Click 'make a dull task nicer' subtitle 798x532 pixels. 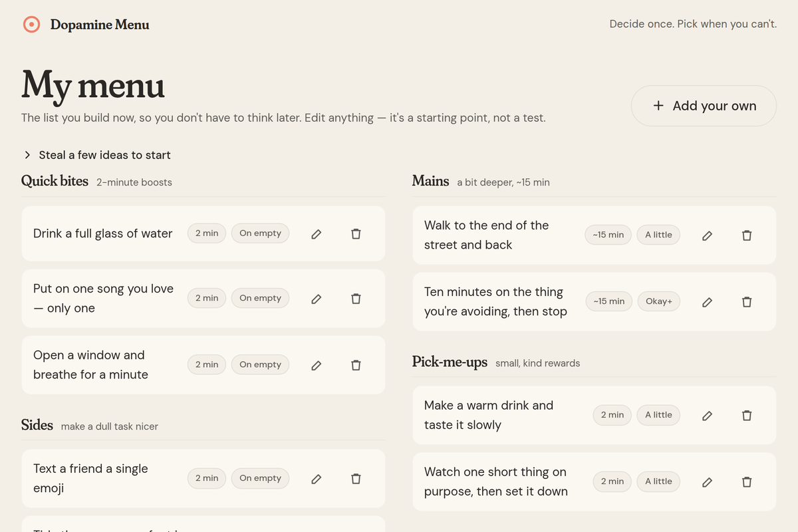[110, 426]
